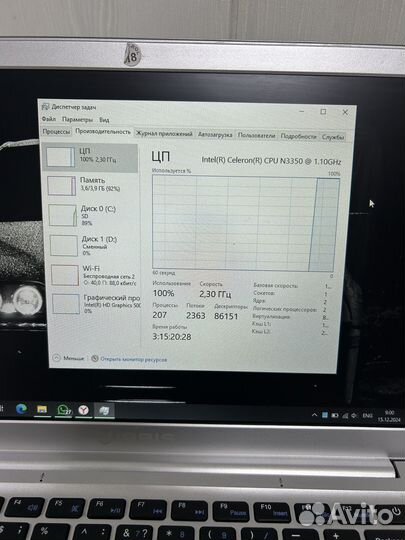Maximize the Task Manager window

[323, 112]
